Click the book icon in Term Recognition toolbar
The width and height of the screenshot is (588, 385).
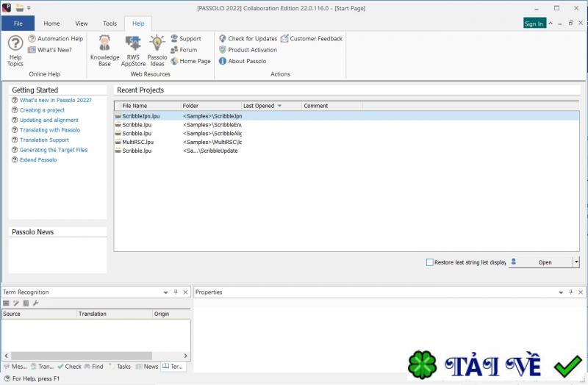[26, 303]
